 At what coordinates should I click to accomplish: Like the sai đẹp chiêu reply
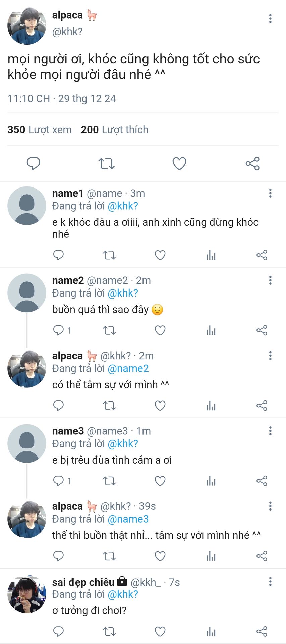coord(160,632)
